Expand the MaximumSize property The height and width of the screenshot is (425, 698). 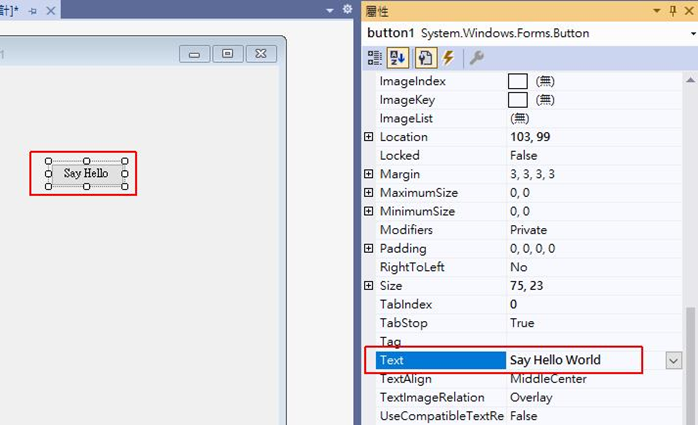pyautogui.click(x=369, y=193)
